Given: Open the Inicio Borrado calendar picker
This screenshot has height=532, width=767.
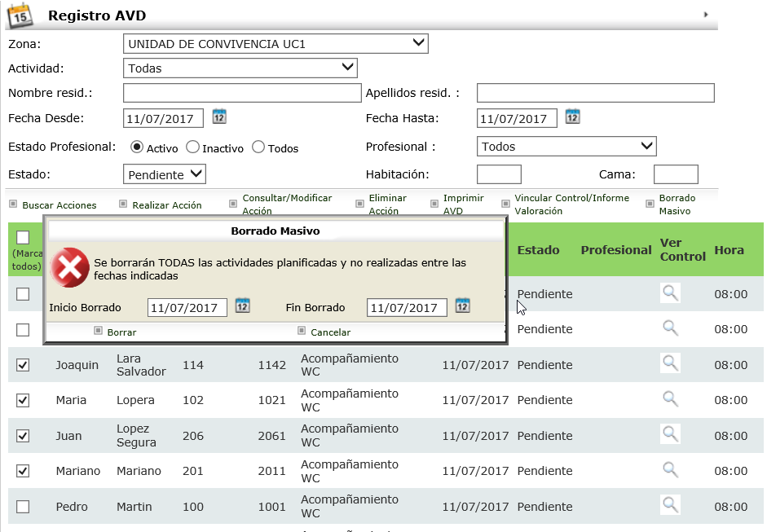Looking at the screenshot, I should (x=241, y=307).
